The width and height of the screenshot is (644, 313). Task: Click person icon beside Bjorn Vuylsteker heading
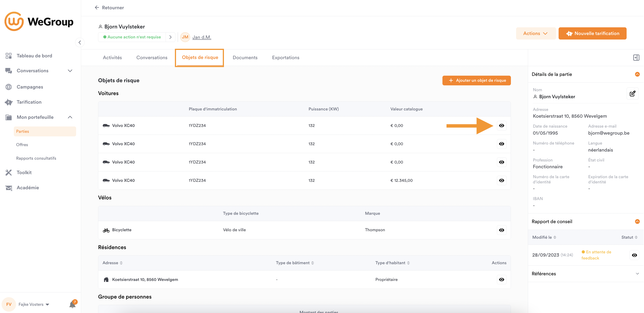[x=100, y=26]
